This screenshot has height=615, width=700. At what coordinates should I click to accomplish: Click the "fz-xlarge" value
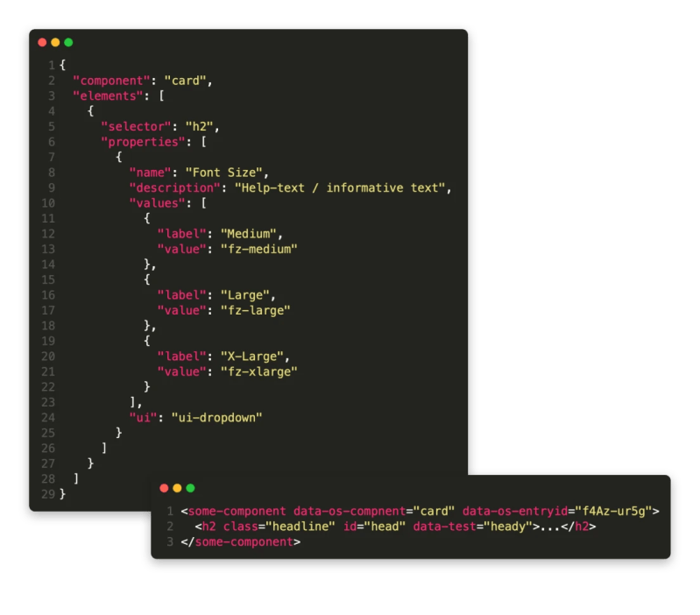click(x=259, y=371)
